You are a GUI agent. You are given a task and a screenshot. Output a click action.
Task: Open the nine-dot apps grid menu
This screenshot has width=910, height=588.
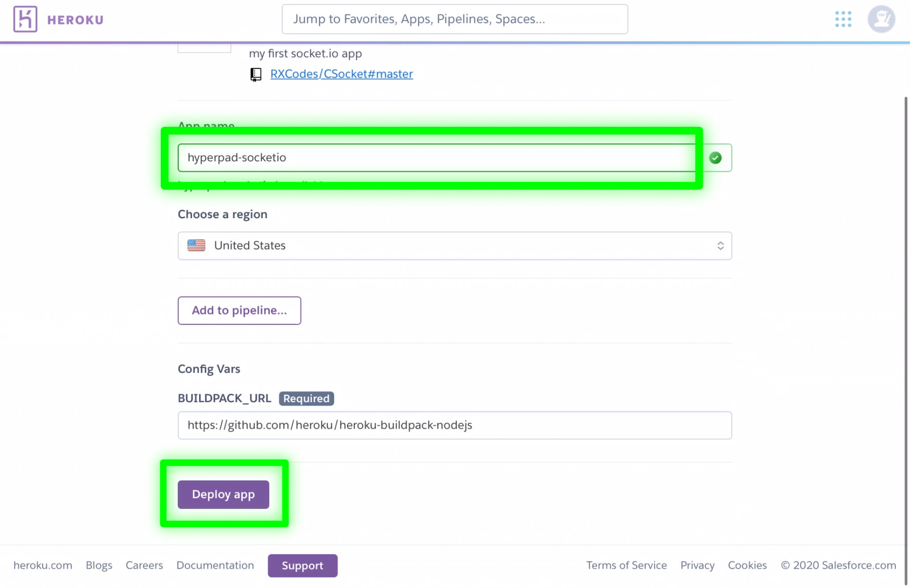[x=843, y=19]
